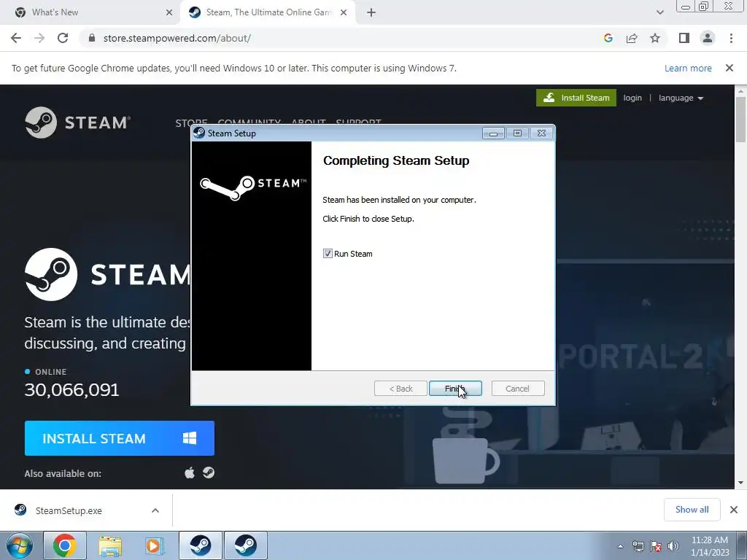Minimize the Steam Setup dialog

pos(493,133)
